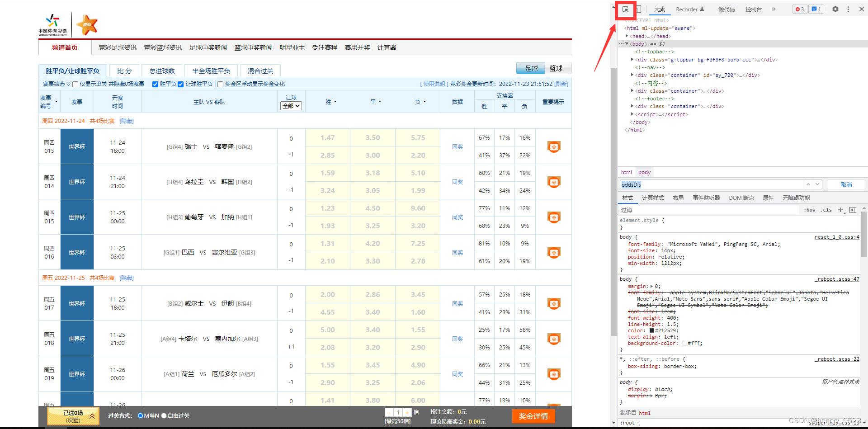
Task: Open the 源代码 DevTools tab
Action: [726, 9]
